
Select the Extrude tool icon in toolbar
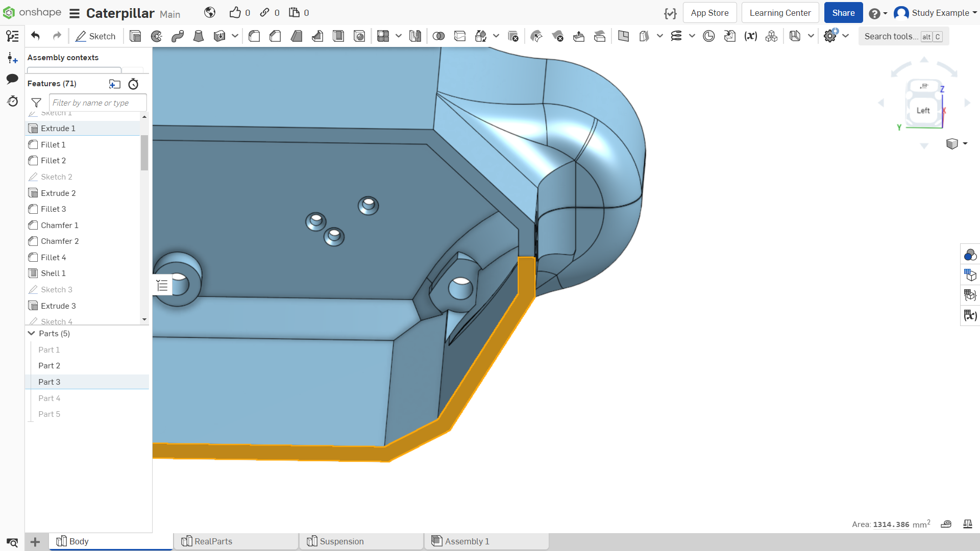coord(135,36)
